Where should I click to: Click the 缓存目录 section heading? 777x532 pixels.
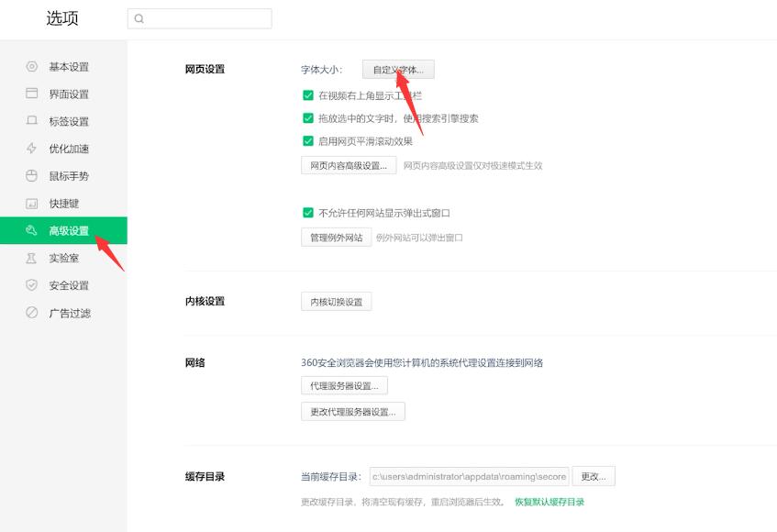pyautogui.click(x=205, y=477)
